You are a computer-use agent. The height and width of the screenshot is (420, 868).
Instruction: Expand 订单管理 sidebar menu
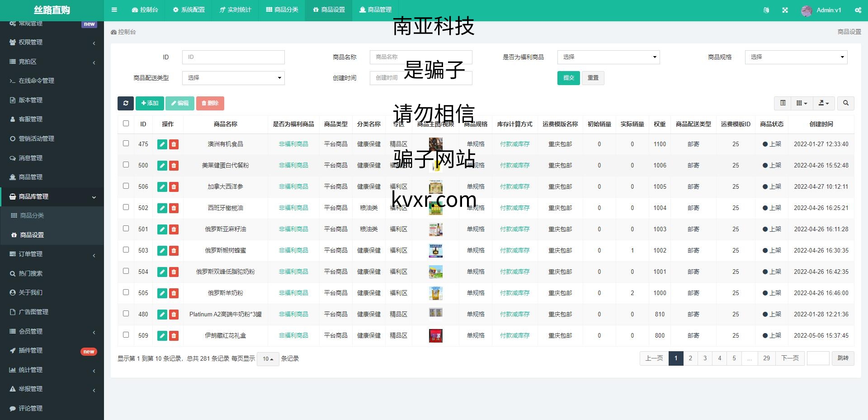52,254
